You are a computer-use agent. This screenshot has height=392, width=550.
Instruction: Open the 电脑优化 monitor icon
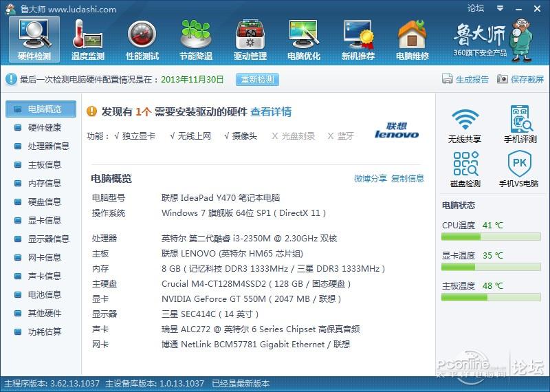click(304, 40)
